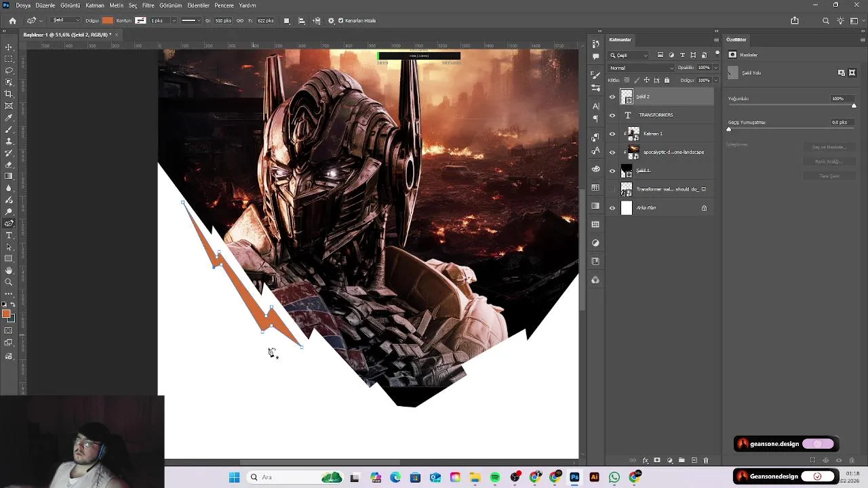Select the Clone Stamp tool
Screen dimensions: 868x488
(9, 141)
